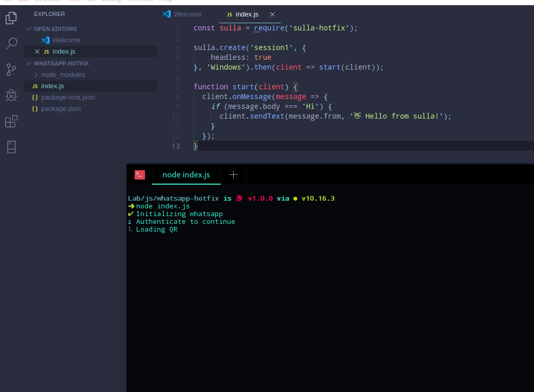Click the 'sulla-hotfix' string on line 1
Image resolution: width=534 pixels, height=392 pixels.
(x=319, y=28)
